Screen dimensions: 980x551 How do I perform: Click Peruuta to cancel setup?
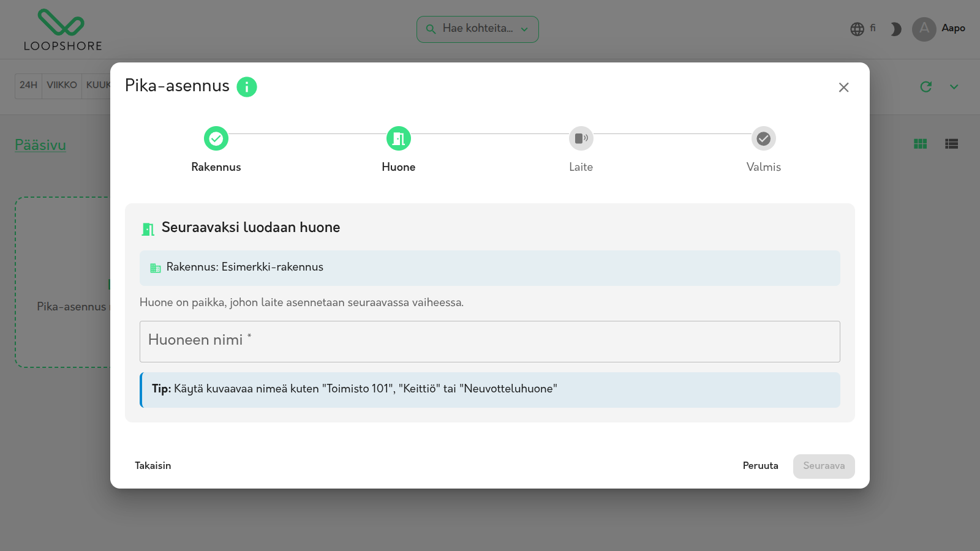(x=761, y=466)
